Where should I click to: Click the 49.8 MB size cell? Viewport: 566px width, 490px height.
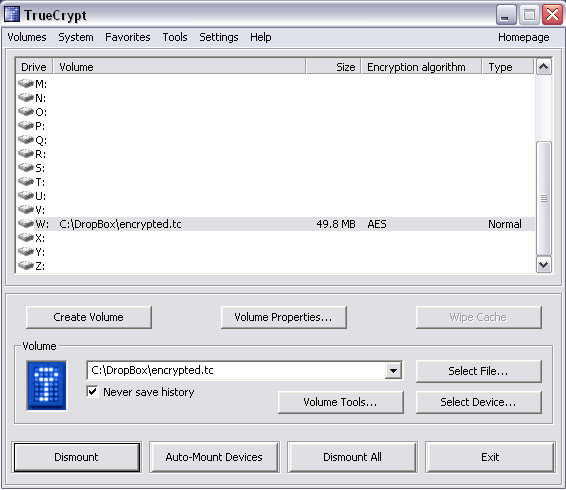[x=336, y=224]
